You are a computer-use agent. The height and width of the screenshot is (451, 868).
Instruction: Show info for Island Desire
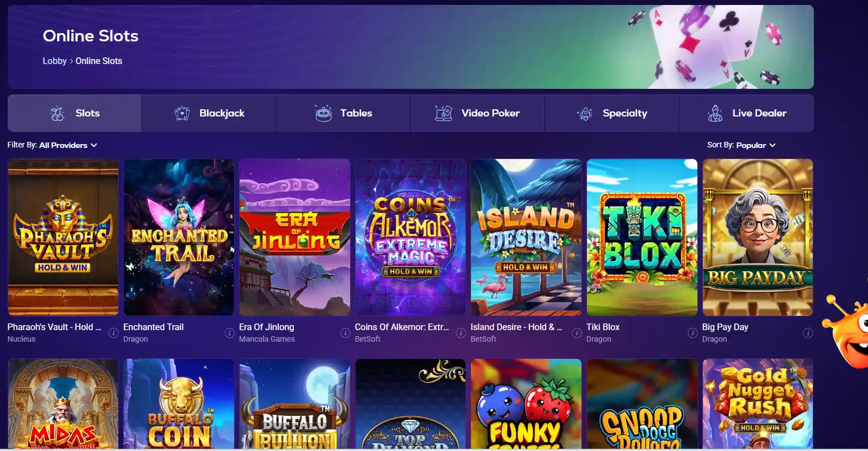(576, 333)
